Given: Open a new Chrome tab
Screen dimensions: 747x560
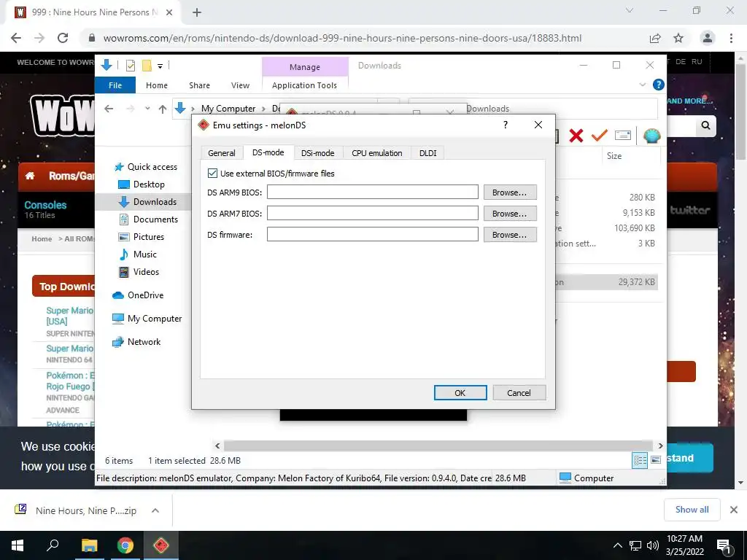Looking at the screenshot, I should 197,12.
